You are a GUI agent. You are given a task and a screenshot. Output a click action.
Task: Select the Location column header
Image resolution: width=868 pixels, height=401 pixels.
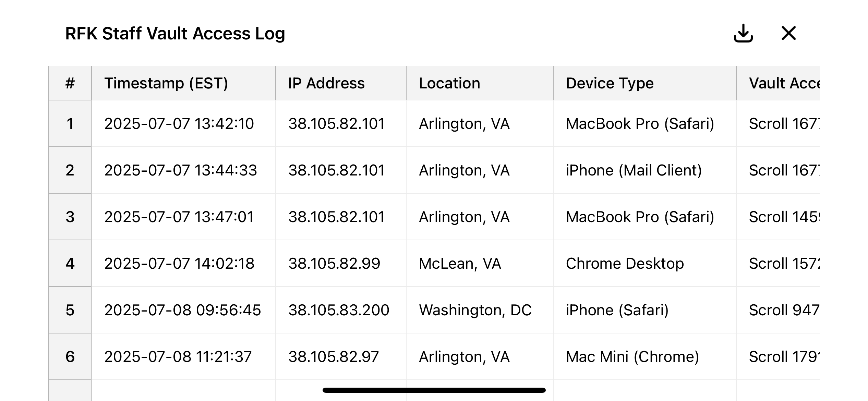(480, 83)
